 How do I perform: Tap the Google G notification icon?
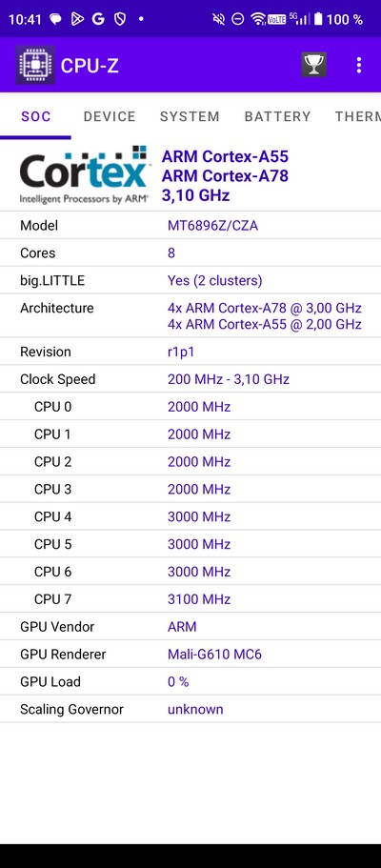(98, 19)
